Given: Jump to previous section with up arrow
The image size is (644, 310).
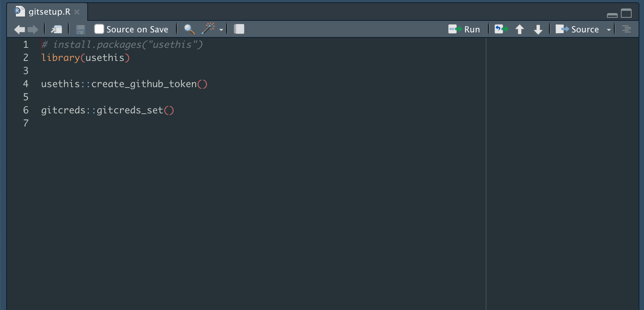Looking at the screenshot, I should point(520,29).
